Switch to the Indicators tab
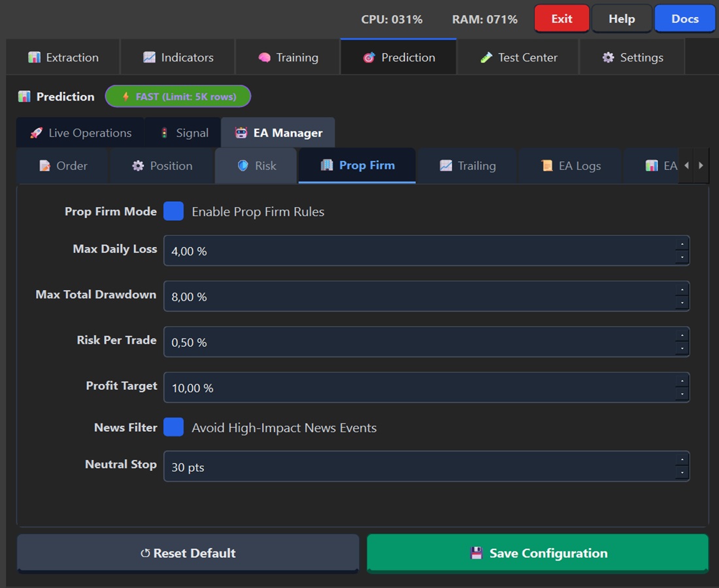This screenshot has width=719, height=588. tap(178, 57)
